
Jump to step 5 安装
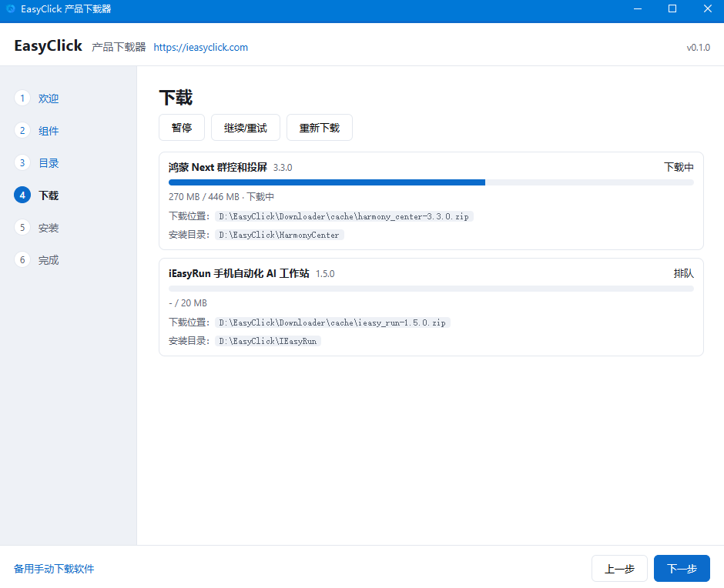[36, 228]
